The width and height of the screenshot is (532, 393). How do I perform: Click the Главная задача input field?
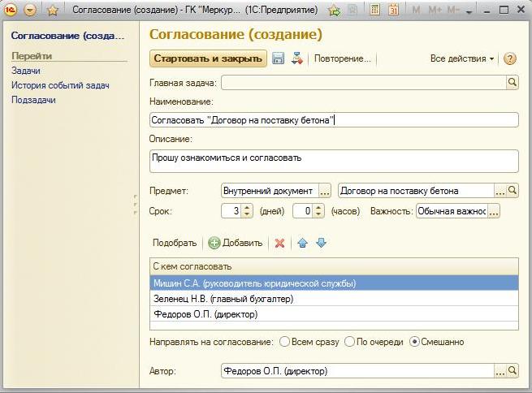point(364,82)
